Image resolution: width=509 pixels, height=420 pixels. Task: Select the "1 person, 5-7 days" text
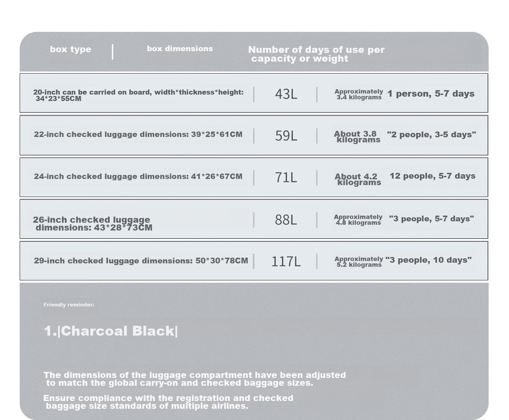click(x=431, y=94)
